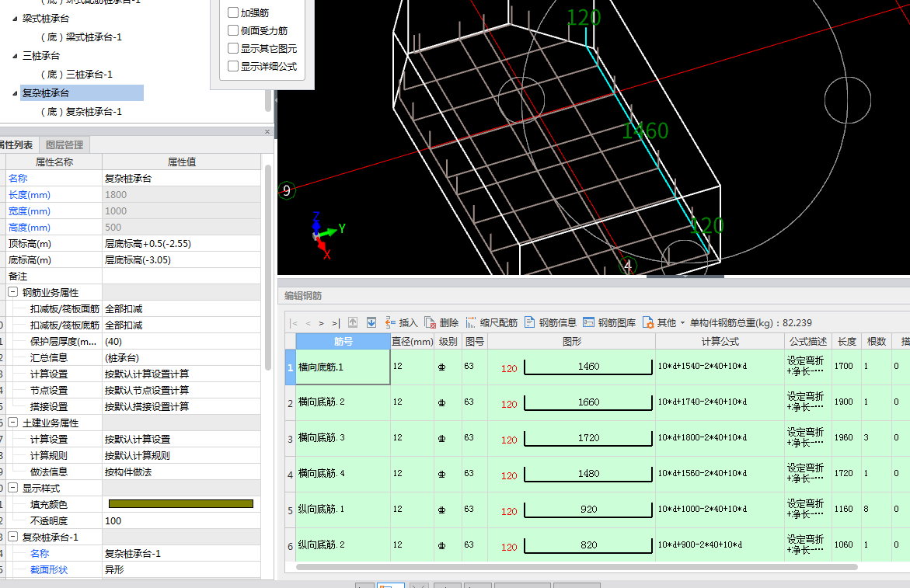
Task: Switch to 图层管理 tab
Action: [65, 145]
